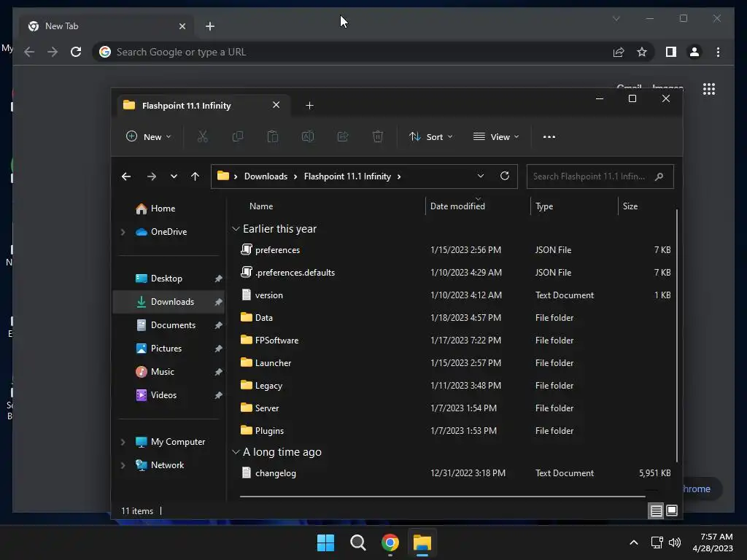
Task: Open Google apps grid icon
Action: (x=709, y=89)
